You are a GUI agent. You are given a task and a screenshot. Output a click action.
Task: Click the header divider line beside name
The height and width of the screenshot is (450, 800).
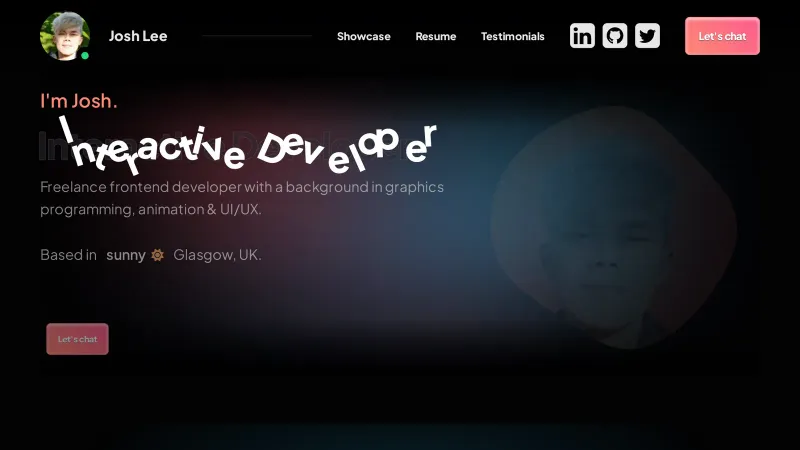[257, 36]
